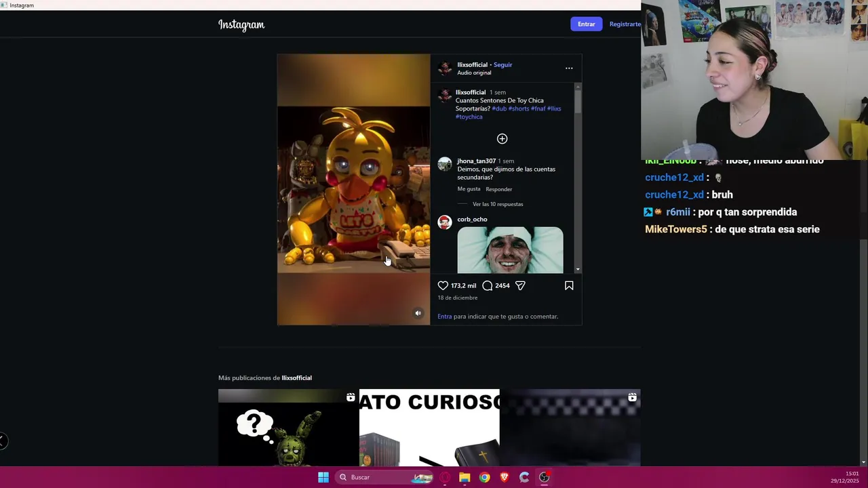The image size is (868, 488).
Task: Open the grey C app in taskbar
Action: tap(524, 477)
